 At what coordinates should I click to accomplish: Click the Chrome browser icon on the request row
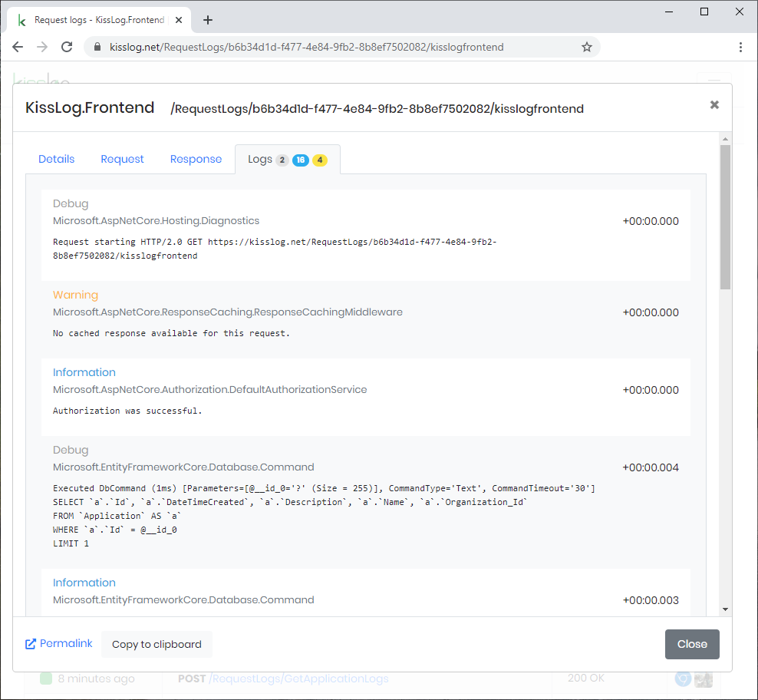click(x=682, y=679)
